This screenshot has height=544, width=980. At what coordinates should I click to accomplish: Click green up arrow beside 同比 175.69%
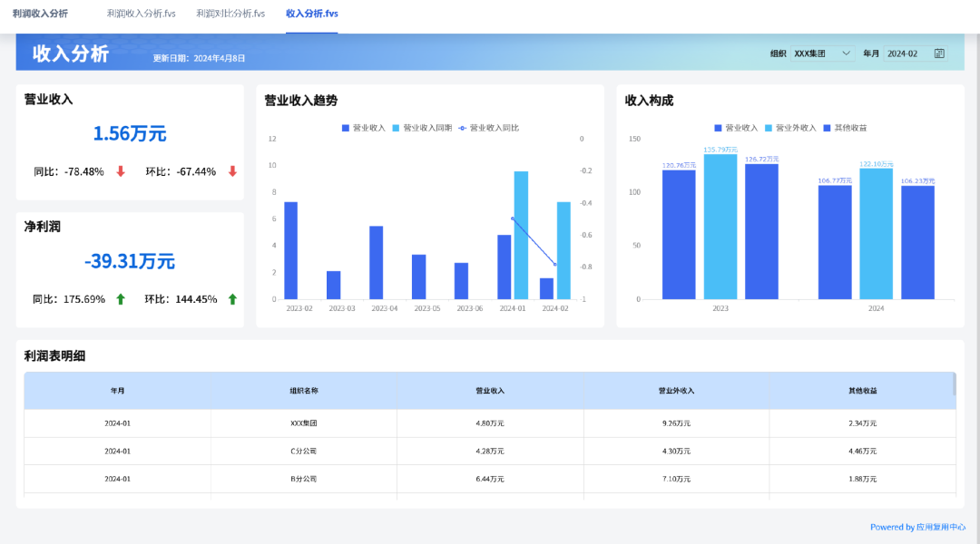click(x=121, y=299)
